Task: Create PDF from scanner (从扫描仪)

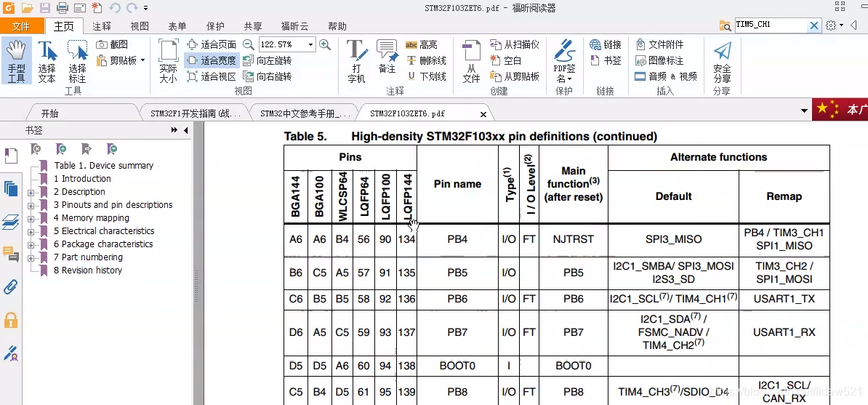Action: click(x=515, y=44)
